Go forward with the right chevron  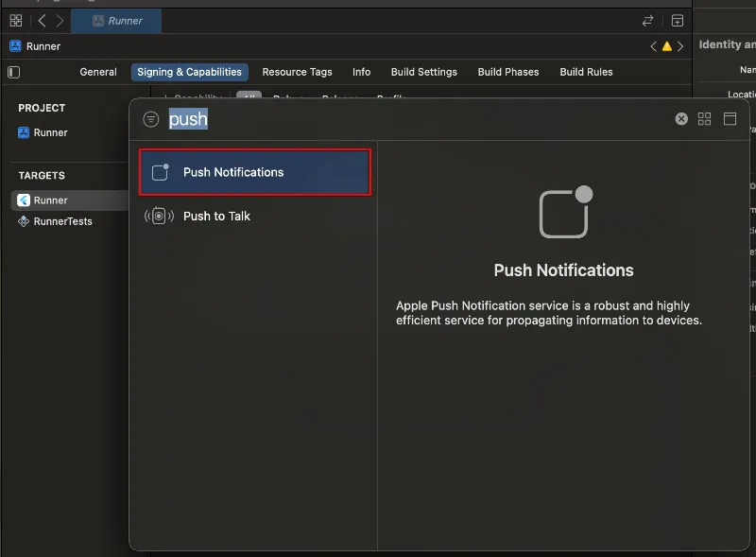tap(60, 21)
